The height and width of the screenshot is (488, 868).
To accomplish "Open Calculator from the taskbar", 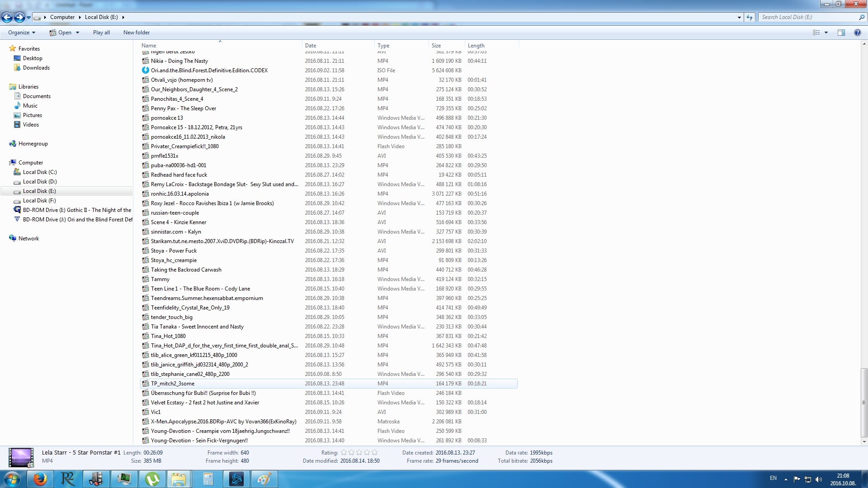I will point(208,479).
